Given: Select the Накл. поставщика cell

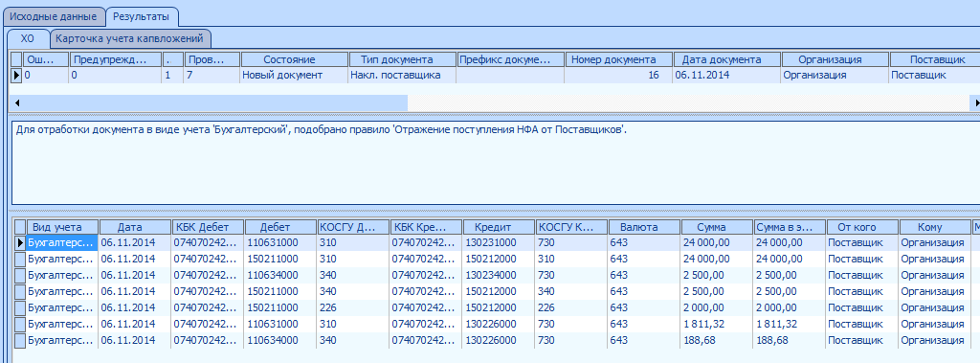Looking at the screenshot, I should (401, 75).
